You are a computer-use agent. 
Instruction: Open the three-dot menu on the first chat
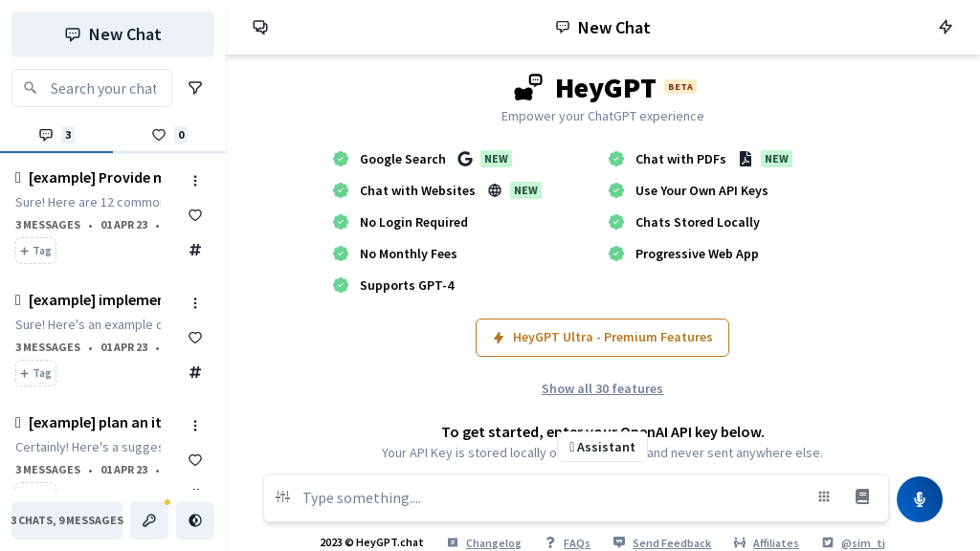195,181
